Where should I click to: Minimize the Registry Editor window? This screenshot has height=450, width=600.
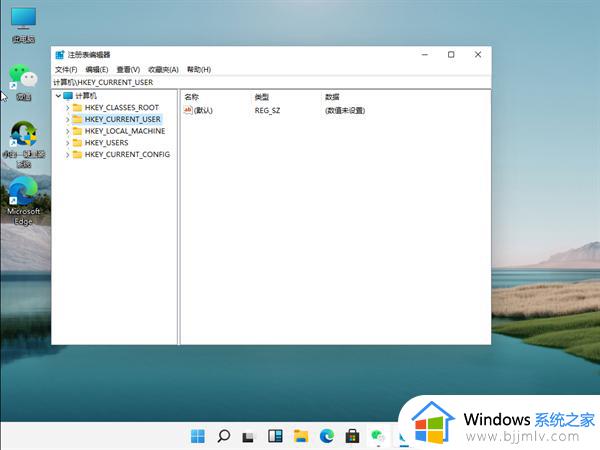[x=424, y=55]
